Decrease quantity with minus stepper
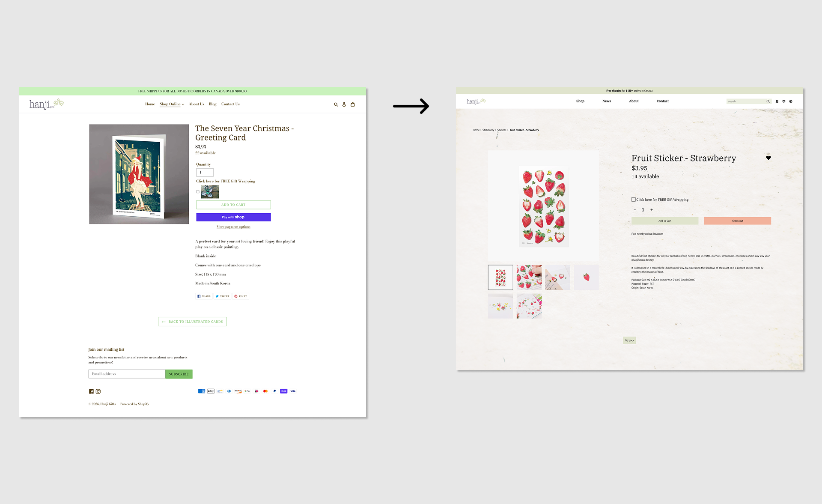This screenshot has width=822, height=504. pos(634,210)
